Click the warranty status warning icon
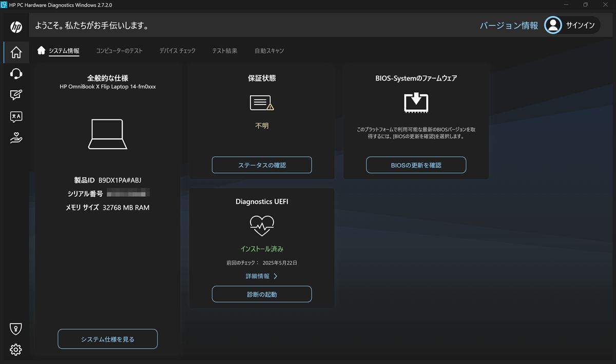 tap(262, 103)
